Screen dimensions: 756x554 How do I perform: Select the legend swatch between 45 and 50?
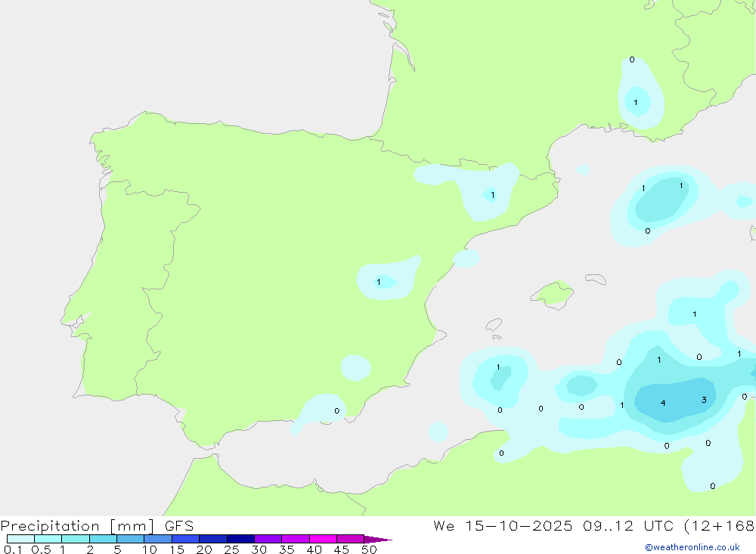click(351, 539)
